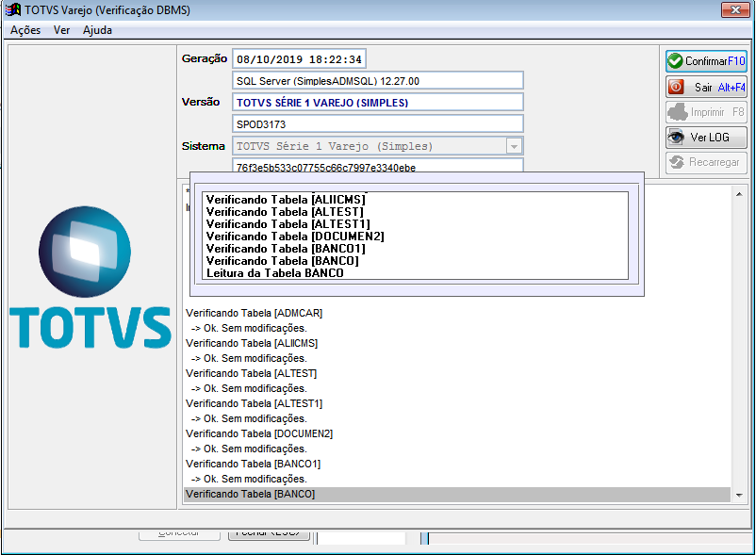Select highlighted log row Verificando Tabela [BANCO]
756x555 pixels.
click(457, 494)
